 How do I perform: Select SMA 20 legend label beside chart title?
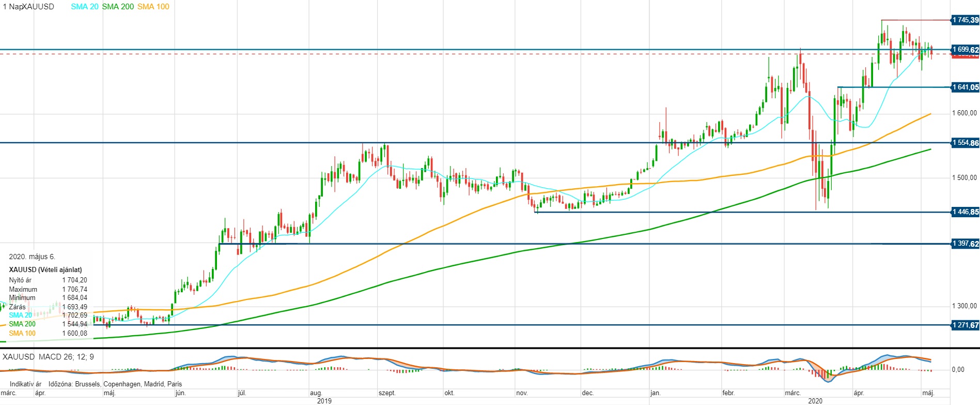pos(85,7)
